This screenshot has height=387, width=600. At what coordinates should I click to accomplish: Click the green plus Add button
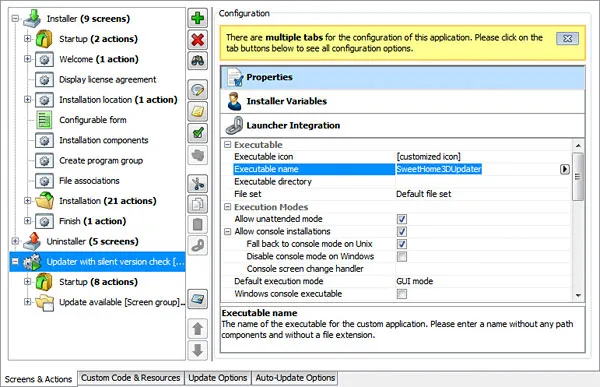(197, 18)
